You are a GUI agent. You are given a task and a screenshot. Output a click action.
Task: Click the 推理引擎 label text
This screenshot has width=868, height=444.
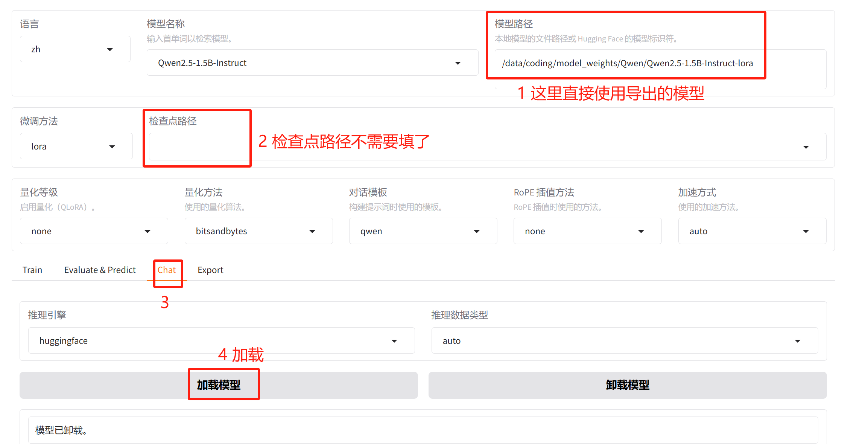47,315
